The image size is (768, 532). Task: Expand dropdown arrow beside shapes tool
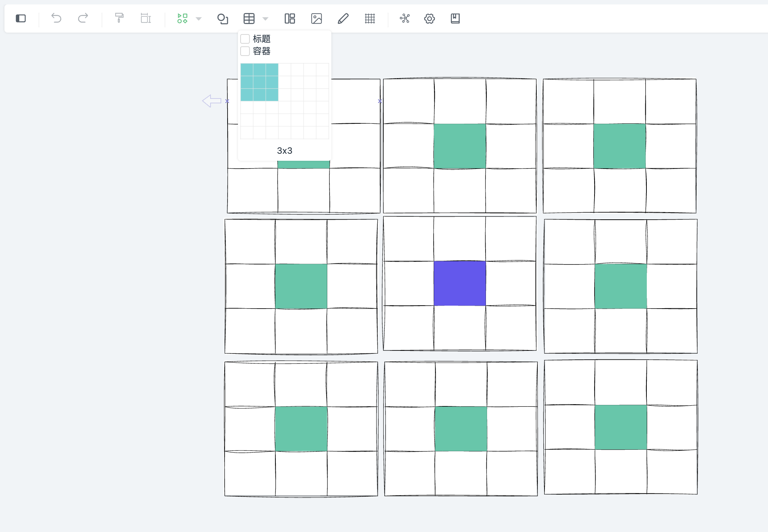click(199, 19)
